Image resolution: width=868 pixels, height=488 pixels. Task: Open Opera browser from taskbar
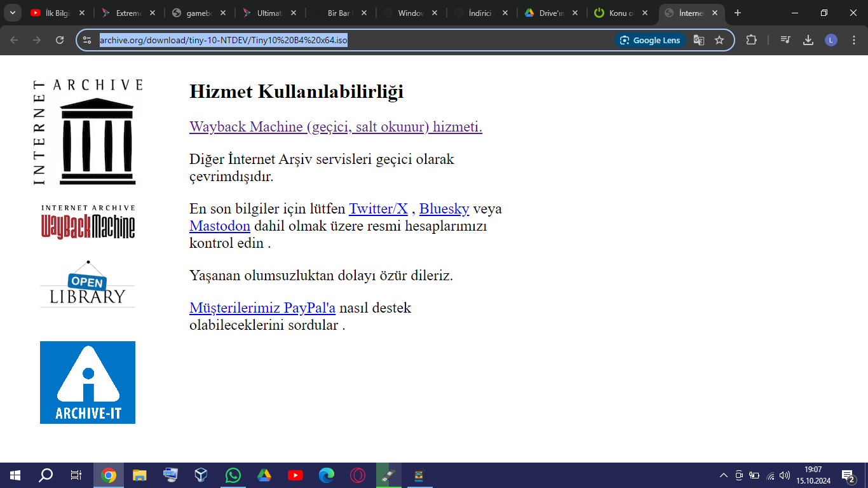[358, 475]
